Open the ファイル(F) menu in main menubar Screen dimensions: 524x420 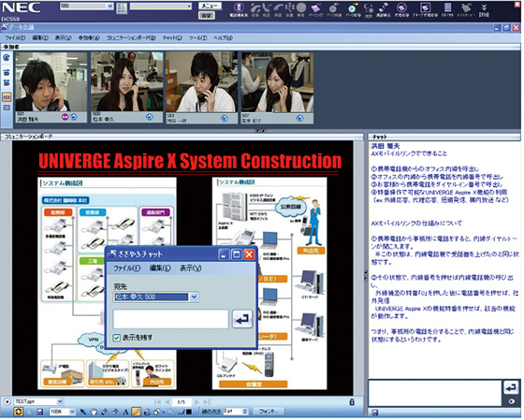click(15, 37)
